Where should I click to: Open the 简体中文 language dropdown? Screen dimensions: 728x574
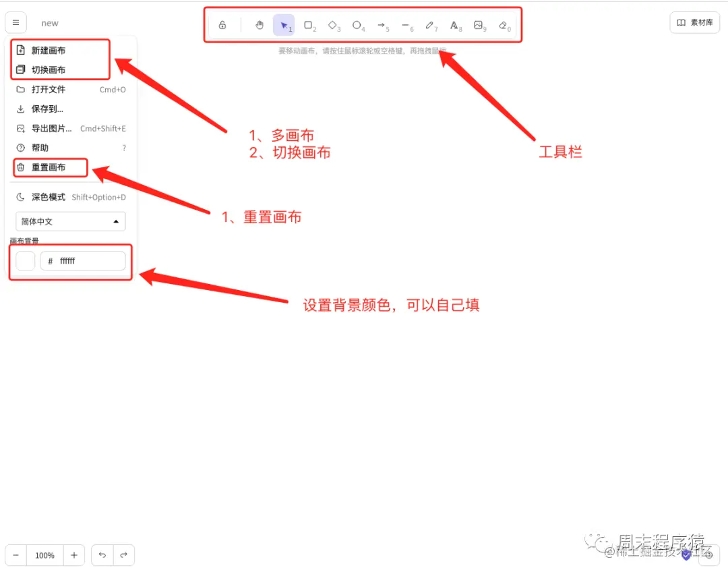tap(71, 221)
